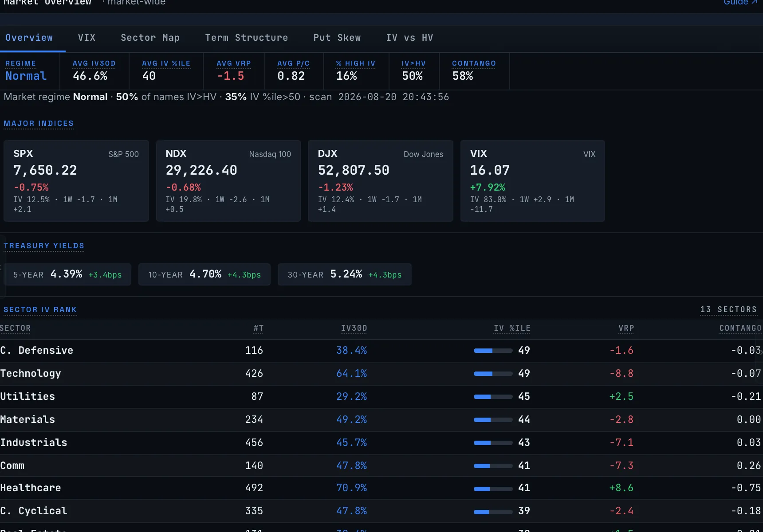The height and width of the screenshot is (532, 763).
Task: Select the DJX Dow Jones card
Action: [x=381, y=181]
